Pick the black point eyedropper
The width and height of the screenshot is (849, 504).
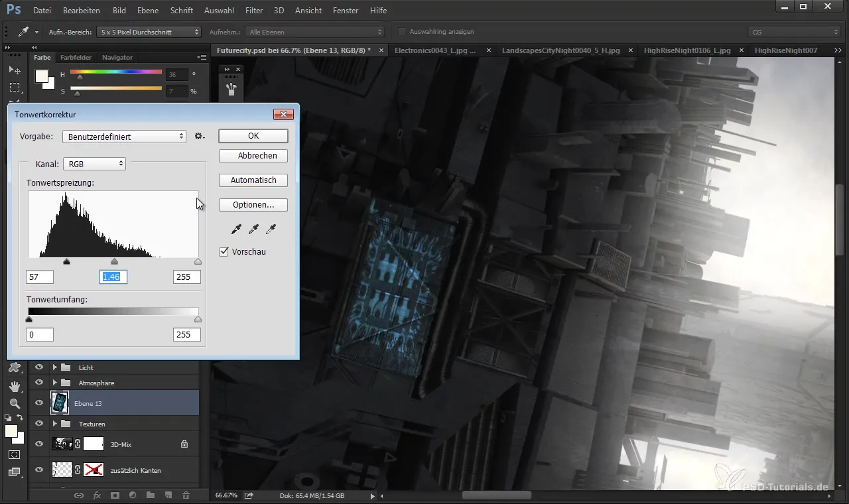(x=236, y=229)
